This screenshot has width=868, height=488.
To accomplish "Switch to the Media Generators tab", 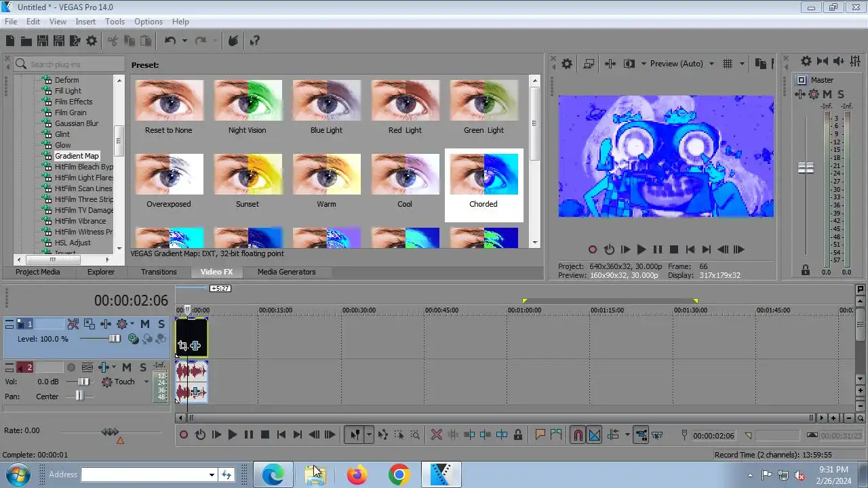I will click(x=286, y=272).
